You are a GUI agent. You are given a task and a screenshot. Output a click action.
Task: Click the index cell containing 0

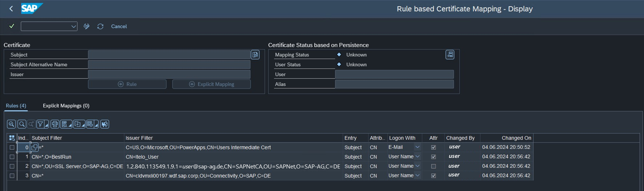(23, 147)
